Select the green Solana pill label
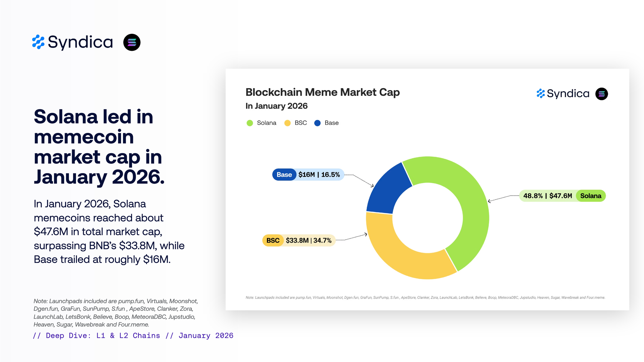The width and height of the screenshot is (644, 362). tap(591, 196)
